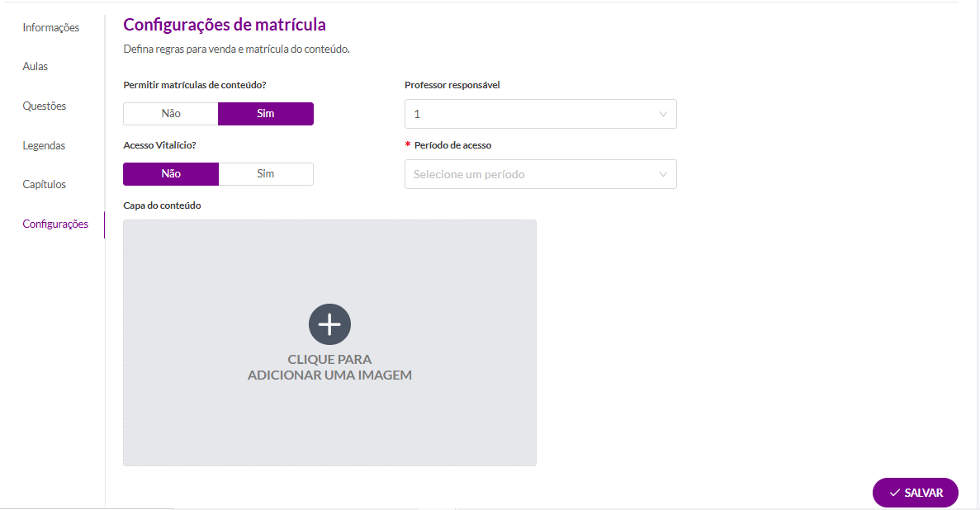The image size is (980, 510).
Task: Click the plus icon to add image
Action: pos(329,324)
